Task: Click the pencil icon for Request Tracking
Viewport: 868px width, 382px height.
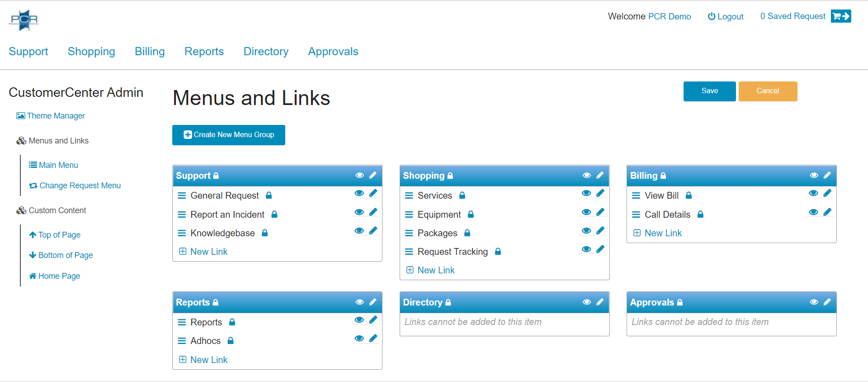Action: coord(600,249)
